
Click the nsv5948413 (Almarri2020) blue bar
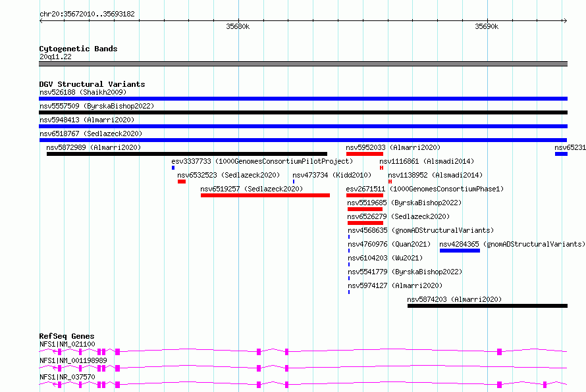pyautogui.click(x=303, y=126)
